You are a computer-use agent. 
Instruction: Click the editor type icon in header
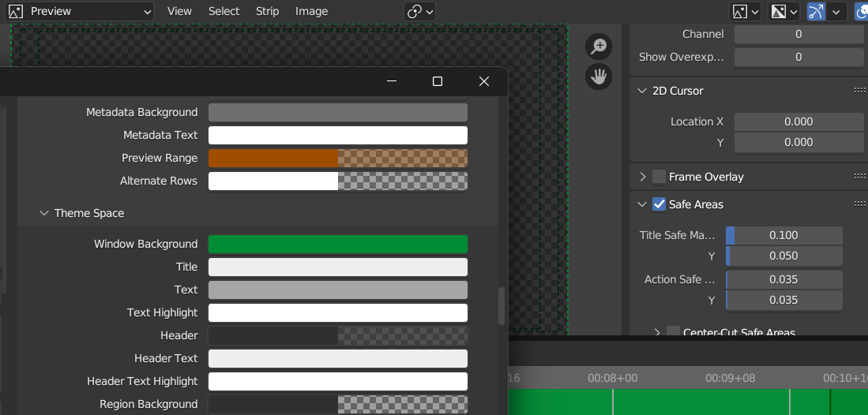[16, 11]
